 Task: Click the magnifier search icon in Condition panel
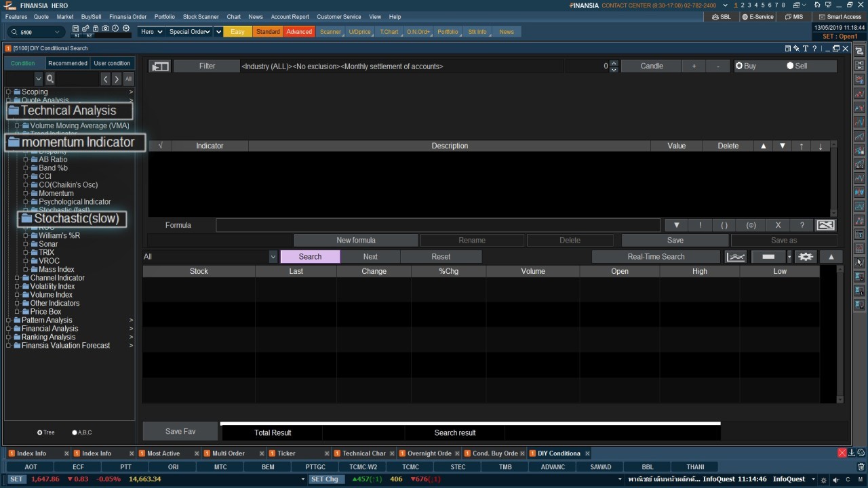click(x=50, y=79)
